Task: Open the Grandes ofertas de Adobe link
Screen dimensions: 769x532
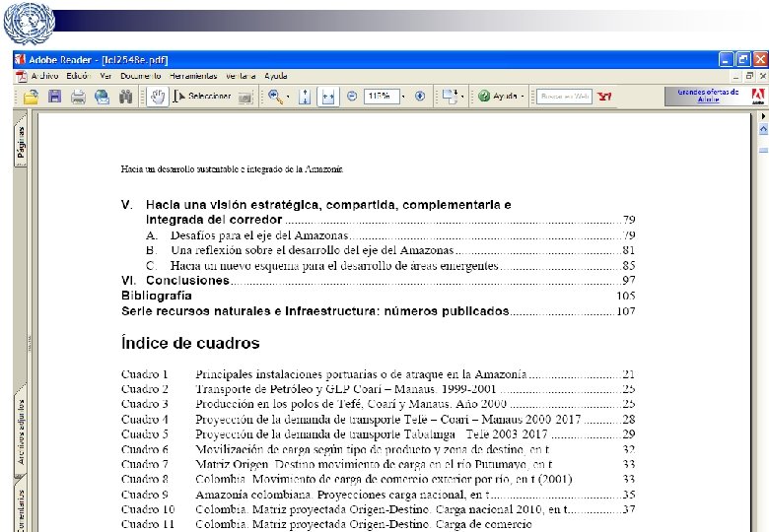Action: pyautogui.click(x=708, y=96)
